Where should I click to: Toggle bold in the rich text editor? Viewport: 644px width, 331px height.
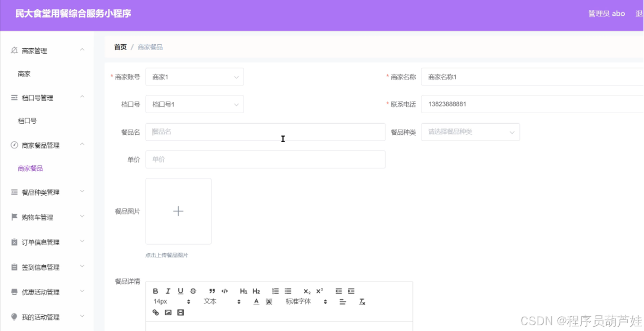click(x=156, y=291)
